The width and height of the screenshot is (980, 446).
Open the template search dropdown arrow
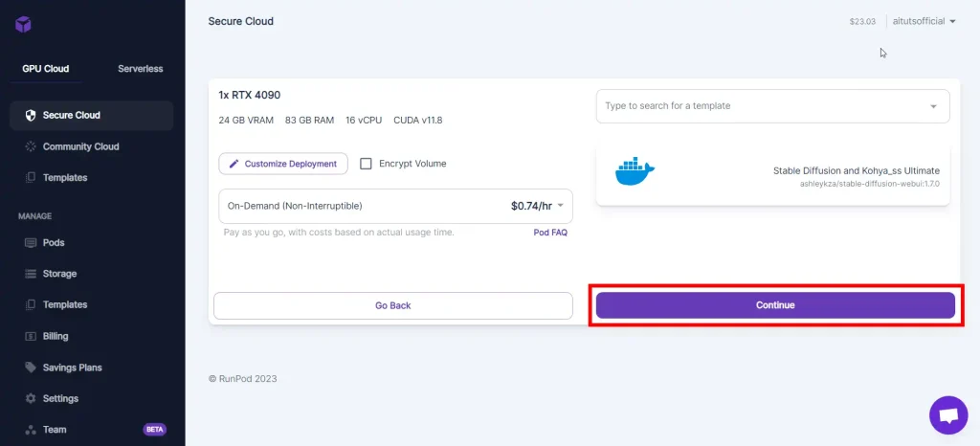click(933, 106)
